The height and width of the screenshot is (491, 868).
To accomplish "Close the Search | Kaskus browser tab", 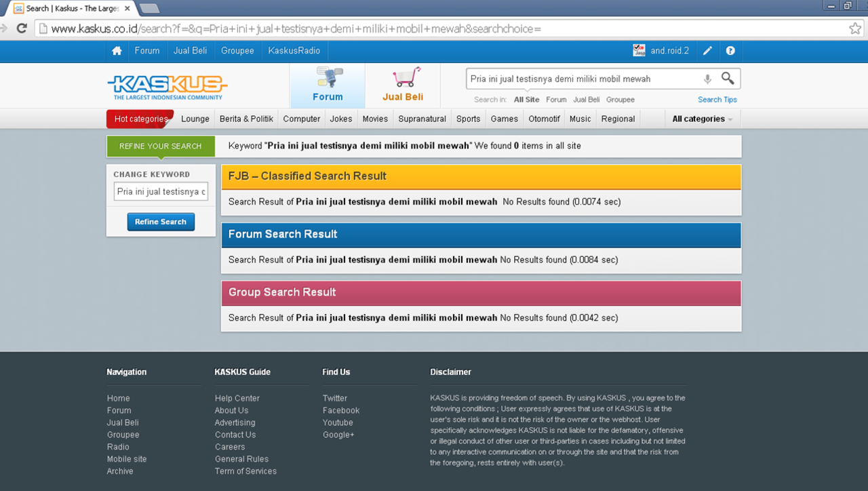I will coord(127,8).
